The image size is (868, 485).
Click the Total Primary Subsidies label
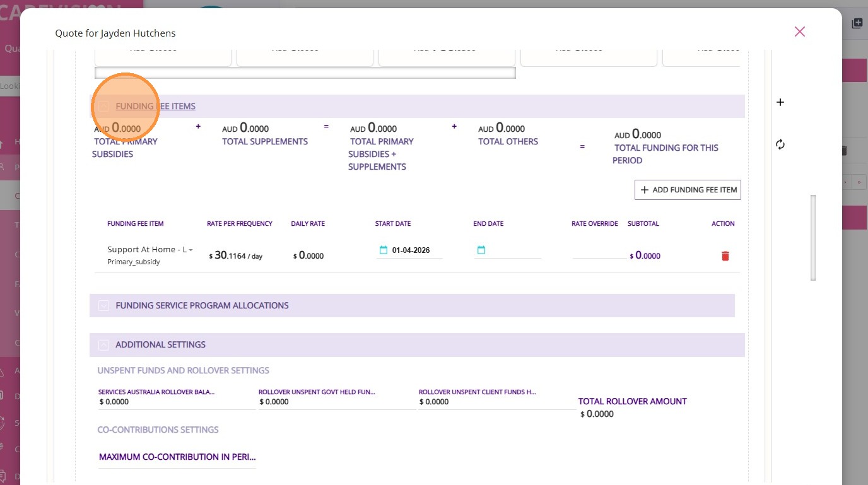125,148
